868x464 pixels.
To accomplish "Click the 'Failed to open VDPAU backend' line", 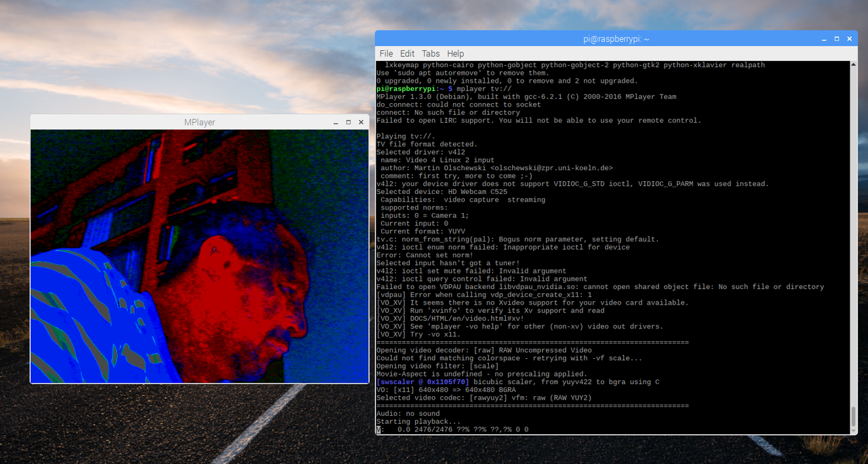I will coord(600,287).
